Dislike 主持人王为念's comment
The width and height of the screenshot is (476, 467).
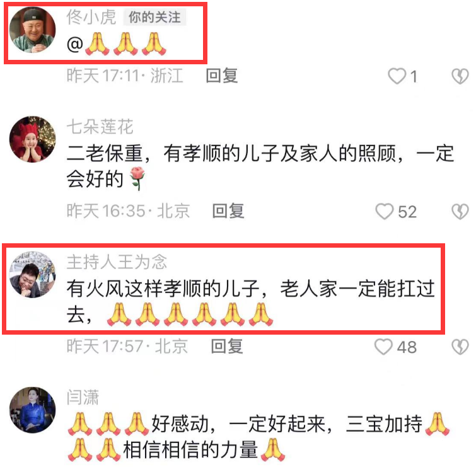point(460,347)
